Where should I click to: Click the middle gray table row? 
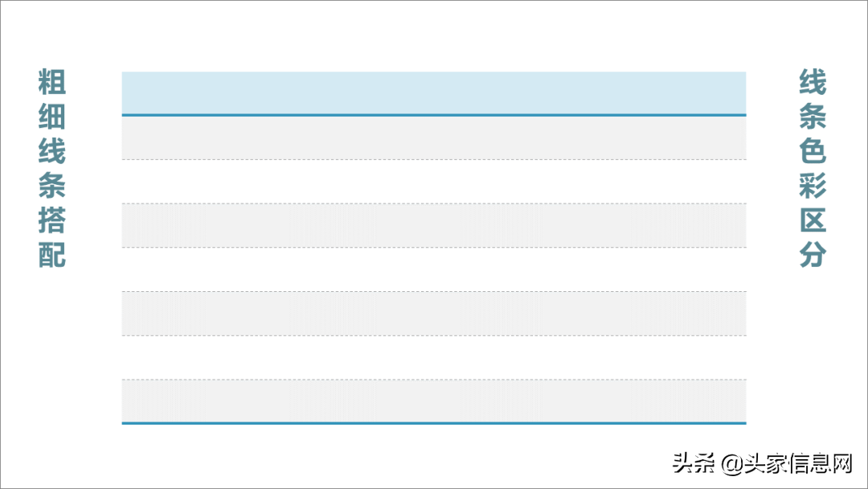tap(434, 225)
